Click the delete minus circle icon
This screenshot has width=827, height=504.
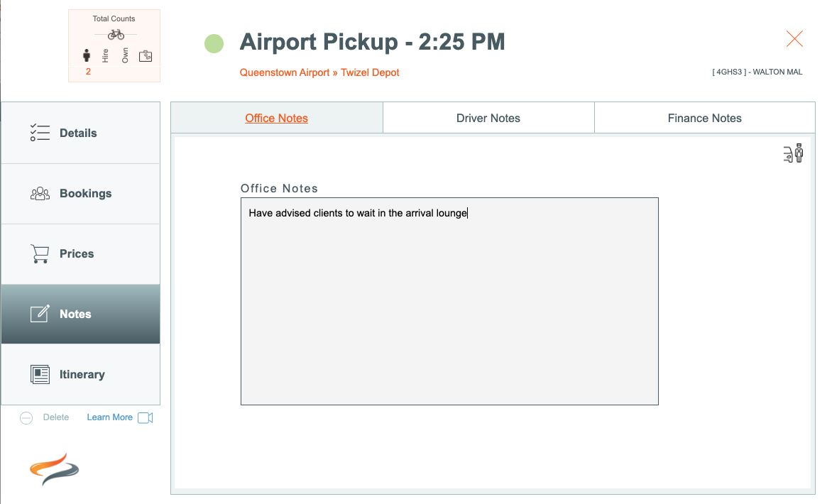pos(26,418)
